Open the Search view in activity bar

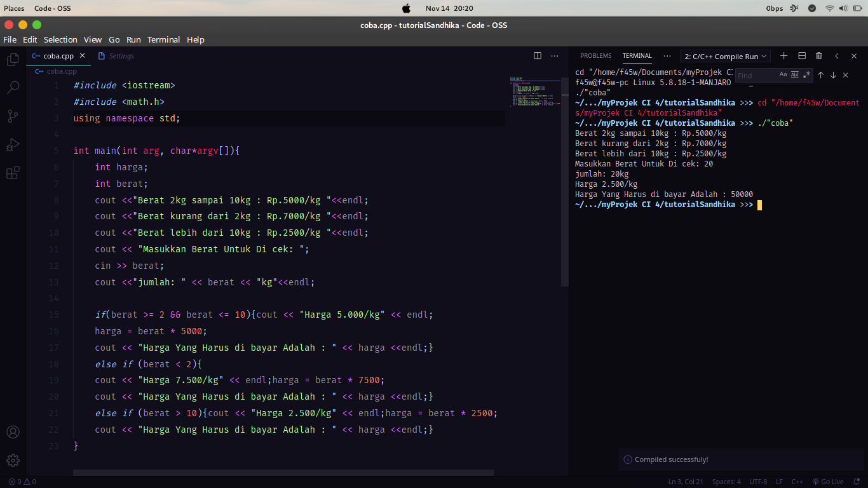[x=13, y=88]
